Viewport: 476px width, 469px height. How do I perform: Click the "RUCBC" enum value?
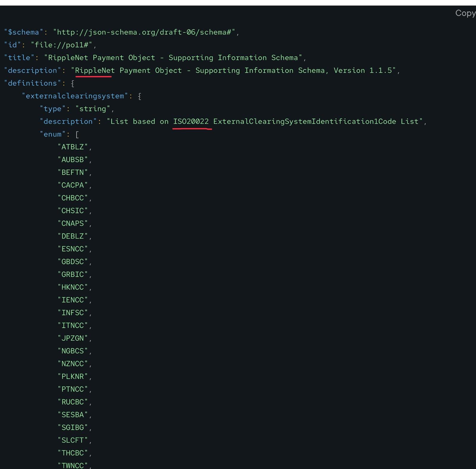[73, 402]
